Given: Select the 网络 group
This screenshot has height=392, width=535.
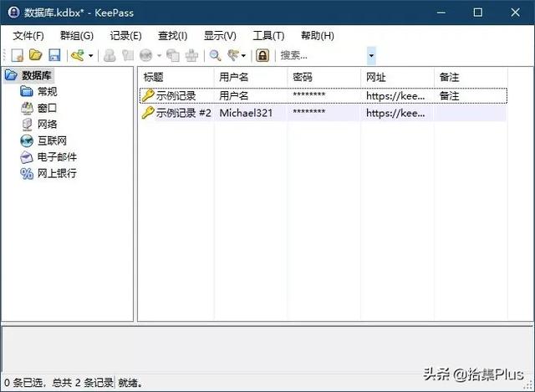Looking at the screenshot, I should 47,125.
